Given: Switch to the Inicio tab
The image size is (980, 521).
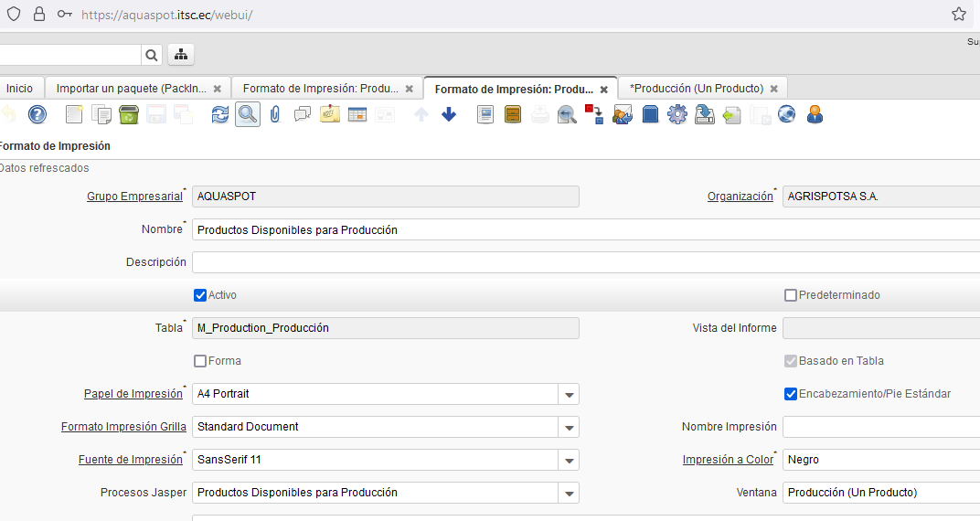Looking at the screenshot, I should coord(19,89).
